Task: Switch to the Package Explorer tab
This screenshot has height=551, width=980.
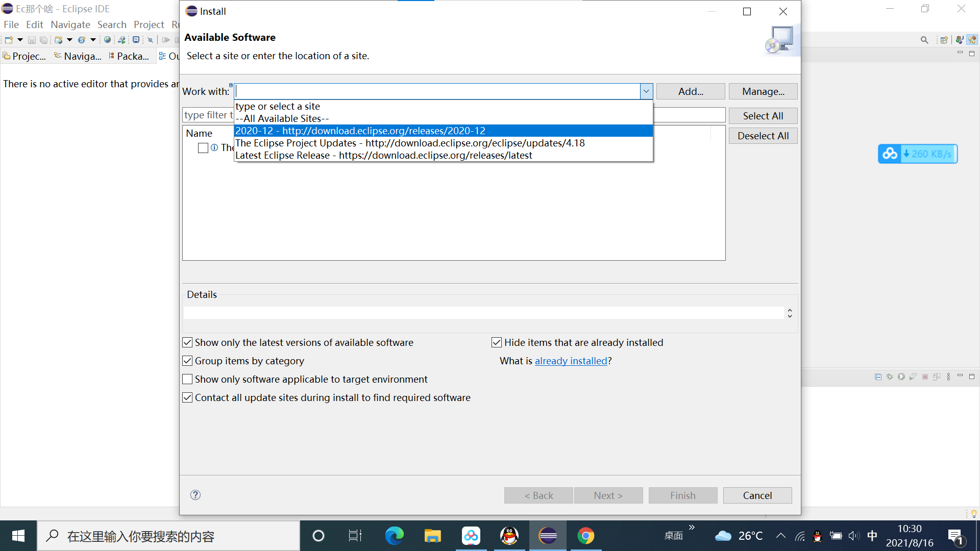Action: click(x=129, y=56)
